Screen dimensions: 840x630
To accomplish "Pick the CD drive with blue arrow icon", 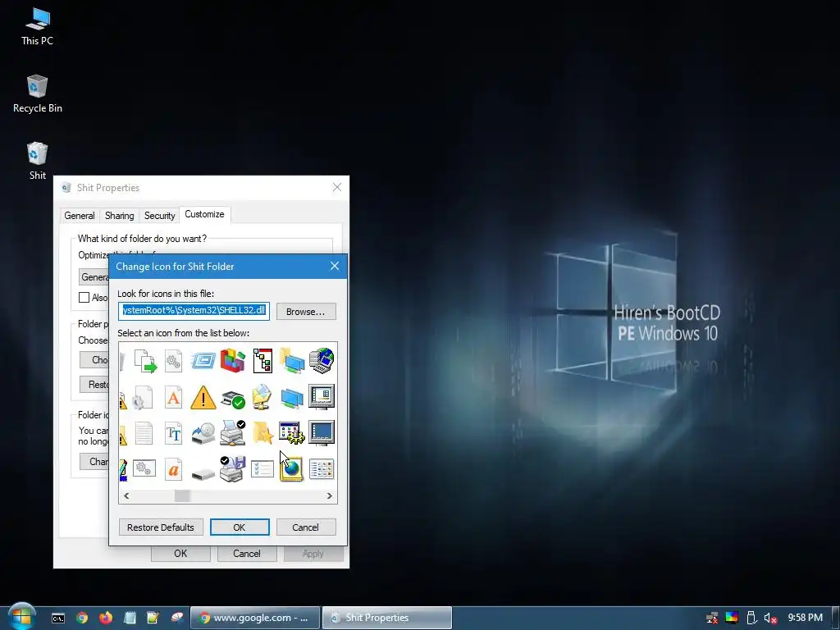I will coord(203,434).
